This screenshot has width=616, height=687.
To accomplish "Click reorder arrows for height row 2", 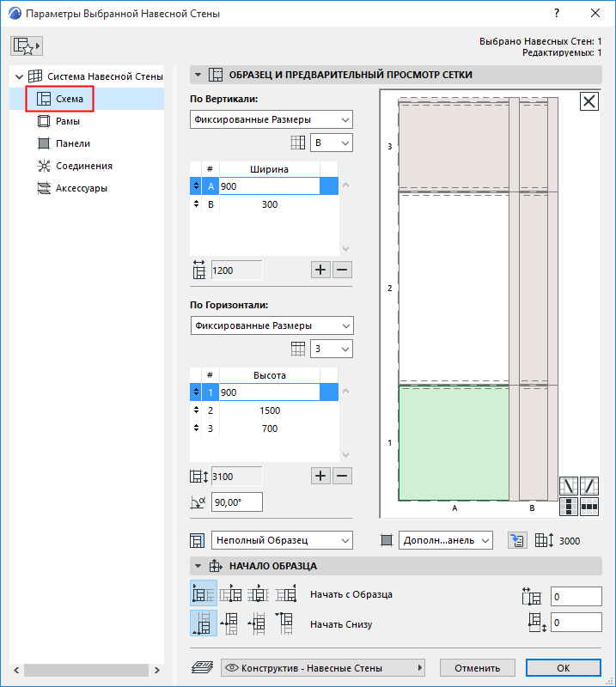I will coord(196,410).
